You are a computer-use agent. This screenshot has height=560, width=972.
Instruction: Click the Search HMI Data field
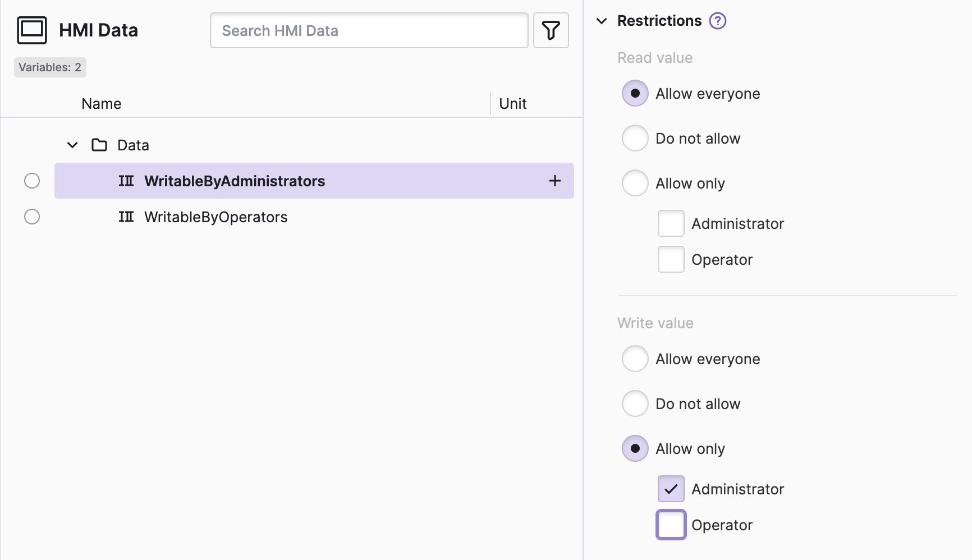point(369,30)
